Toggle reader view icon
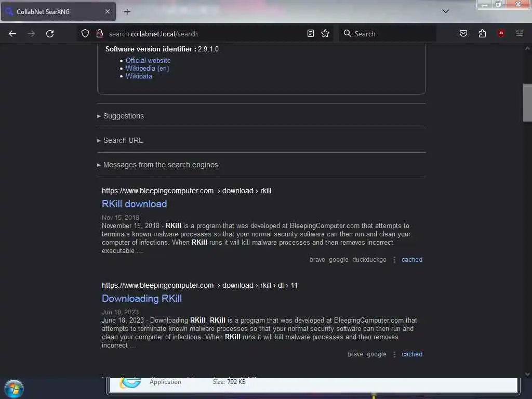Viewport: 532px width, 399px height. click(x=311, y=33)
